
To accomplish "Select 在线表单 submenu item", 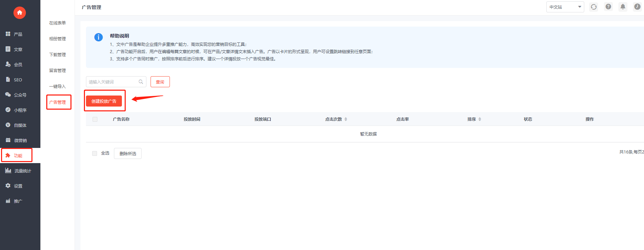I will click(x=57, y=23).
